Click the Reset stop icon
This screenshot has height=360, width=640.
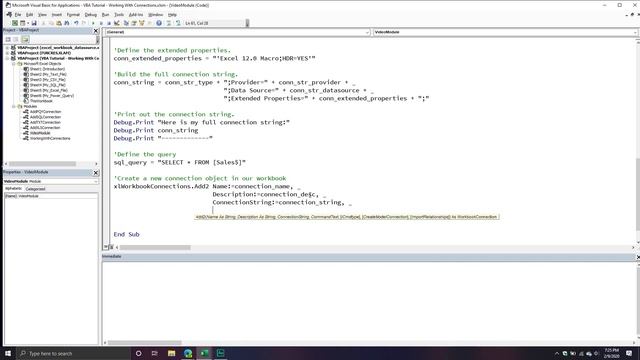[x=109, y=23]
